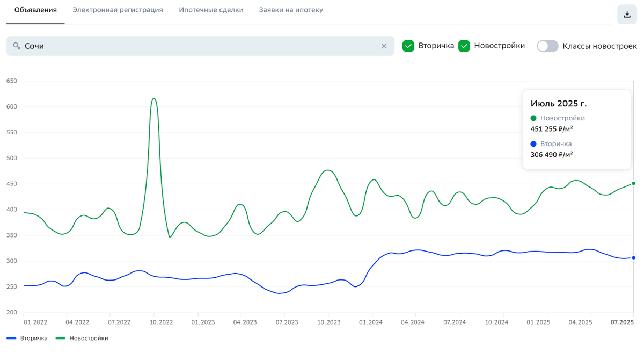The height and width of the screenshot is (352, 644).
Task: Toggle Вторичка series in chart legend
Action: pos(27,339)
